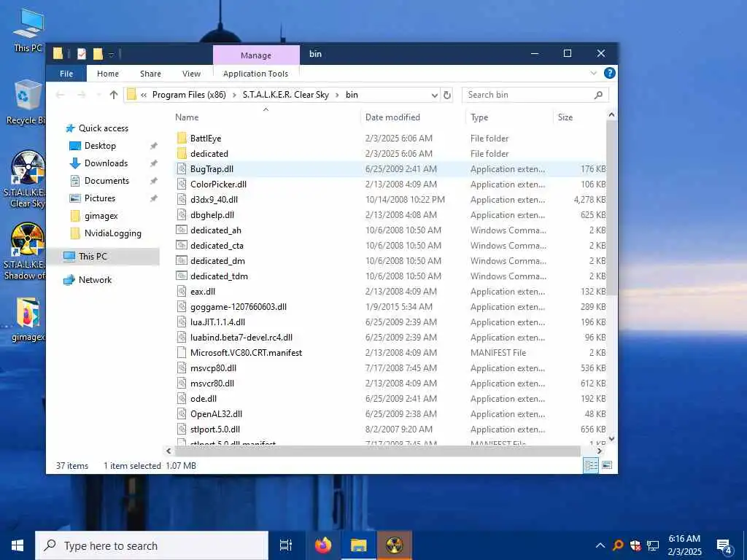Click the vertical scrollbar in file list
Viewport: 747px width, 560px height.
point(612,207)
